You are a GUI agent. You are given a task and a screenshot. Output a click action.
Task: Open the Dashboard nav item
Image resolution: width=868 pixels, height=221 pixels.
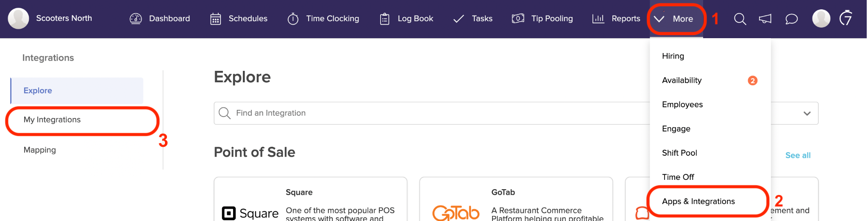(160, 19)
